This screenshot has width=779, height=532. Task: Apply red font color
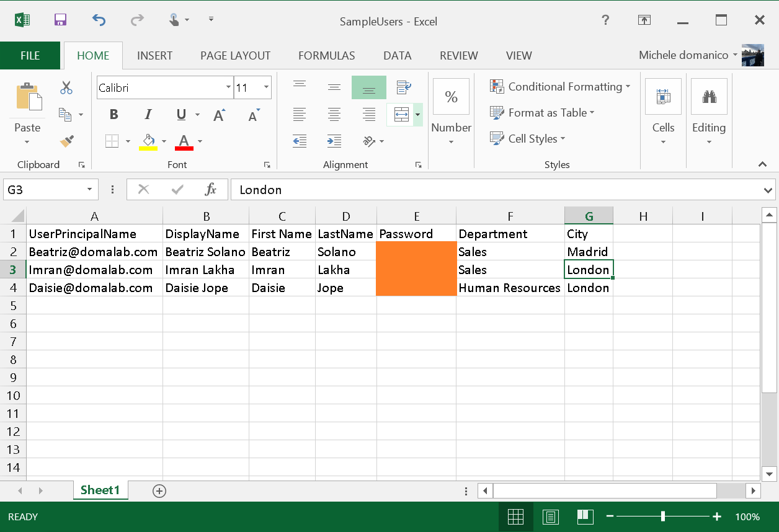tap(184, 141)
